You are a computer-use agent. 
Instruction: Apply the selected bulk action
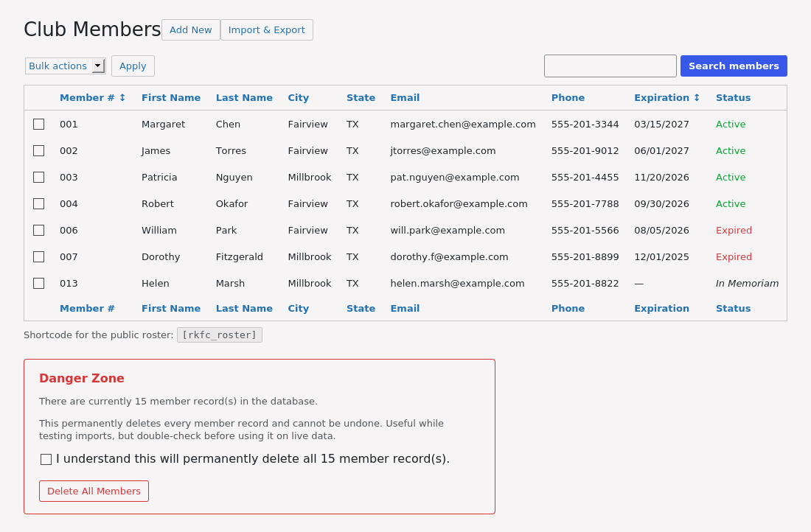[x=133, y=66]
